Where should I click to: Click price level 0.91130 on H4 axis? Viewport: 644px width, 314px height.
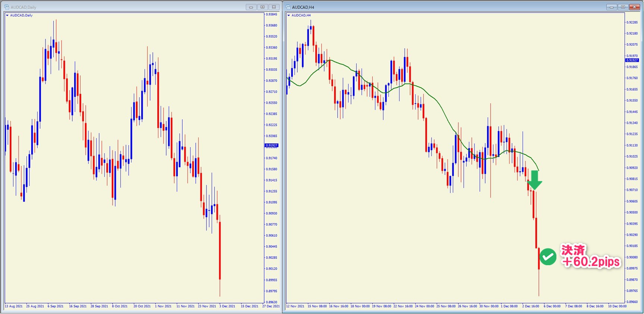pyautogui.click(x=632, y=145)
